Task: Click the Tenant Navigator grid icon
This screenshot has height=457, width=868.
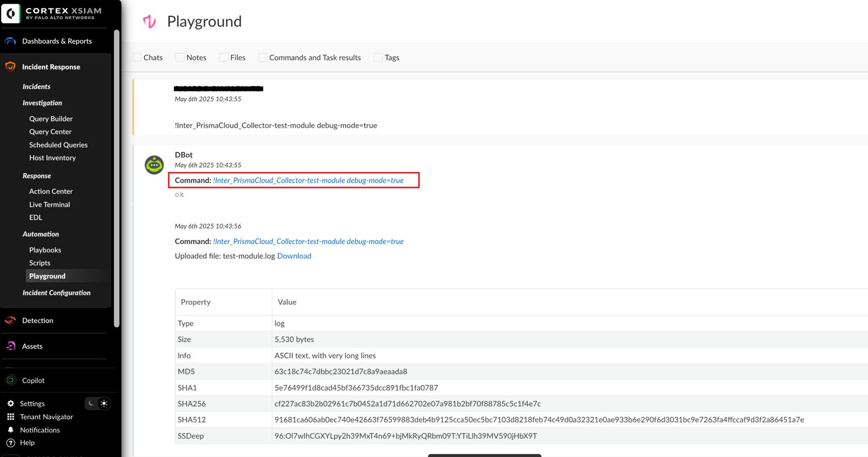Action: pyautogui.click(x=11, y=417)
